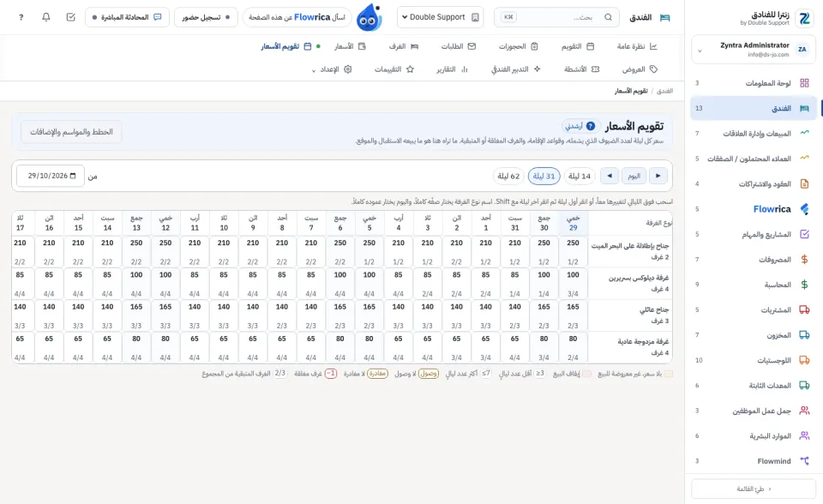Open the help question mark icon
This screenshot has height=504, width=823.
(x=21, y=17)
